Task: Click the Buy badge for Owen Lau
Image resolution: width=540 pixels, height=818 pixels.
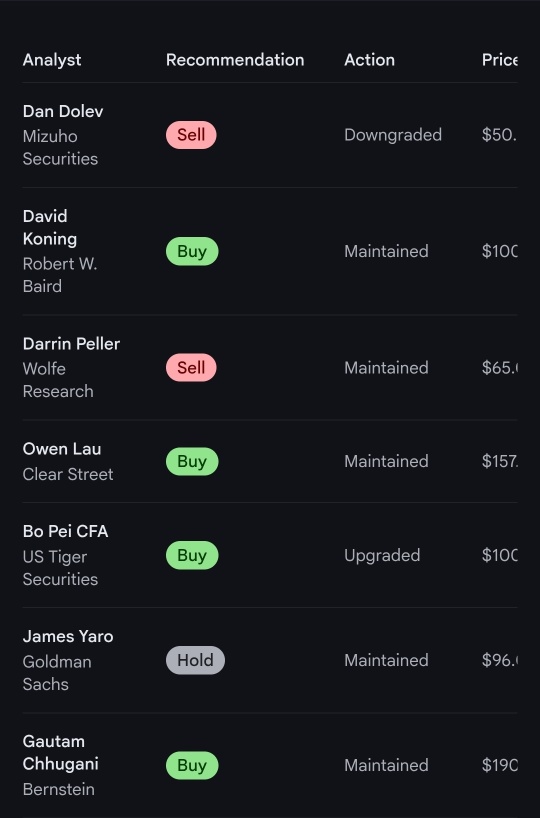Action: (x=192, y=462)
